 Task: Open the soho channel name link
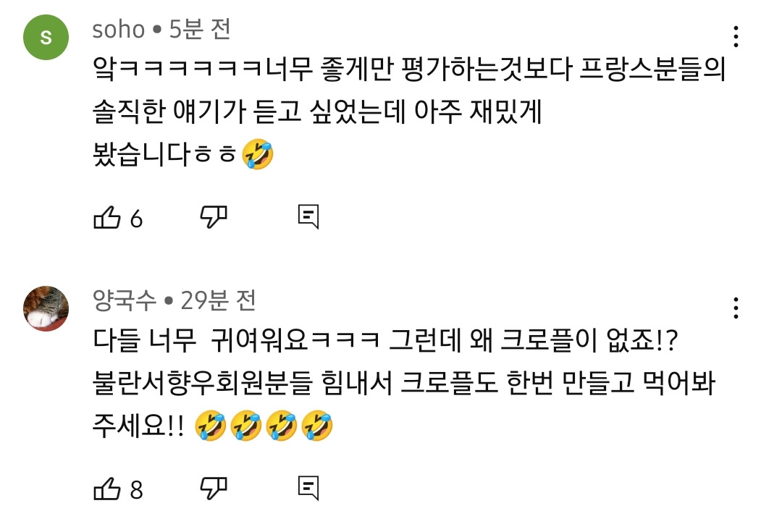tap(118, 30)
